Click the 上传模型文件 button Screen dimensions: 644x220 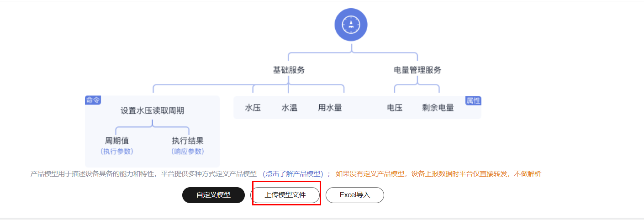pyautogui.click(x=285, y=195)
